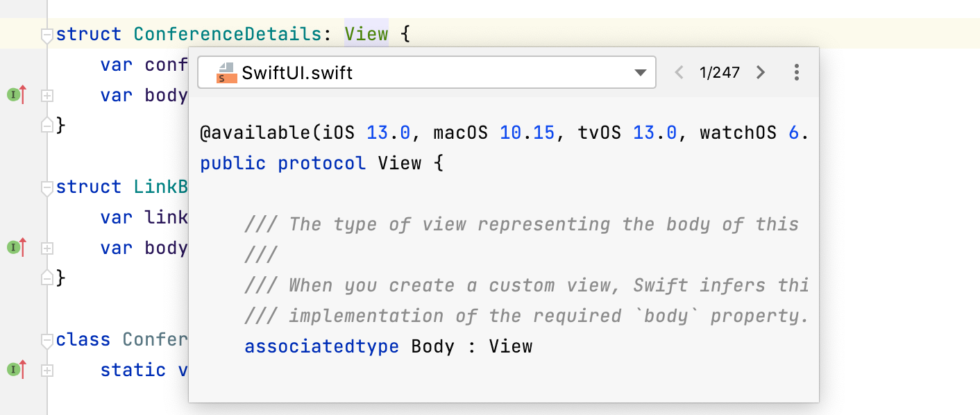This screenshot has height=415, width=980.
Task: Click implements gutter icon beside static var line
Action: (17, 369)
